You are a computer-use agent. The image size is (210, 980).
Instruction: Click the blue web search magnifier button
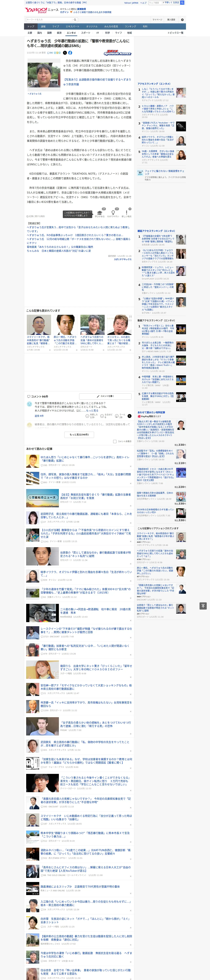point(182,3)
